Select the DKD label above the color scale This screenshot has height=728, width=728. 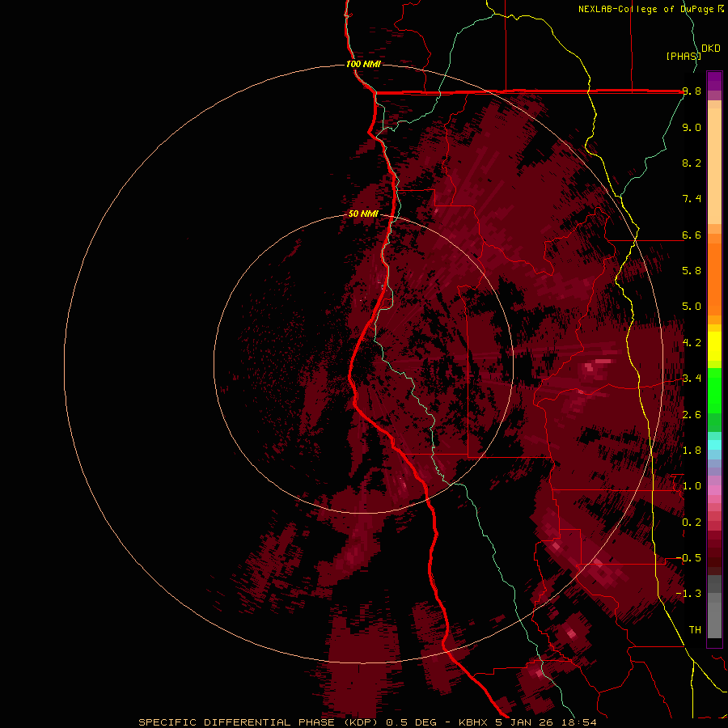coord(711,49)
